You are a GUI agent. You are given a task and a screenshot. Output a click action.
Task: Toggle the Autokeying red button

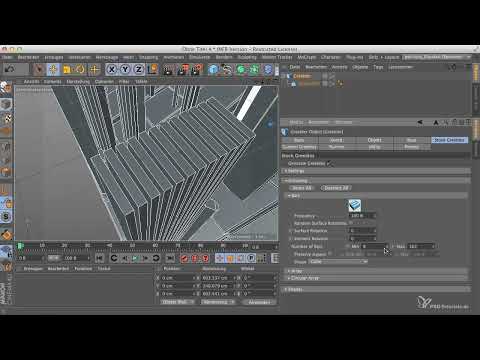click(195, 258)
